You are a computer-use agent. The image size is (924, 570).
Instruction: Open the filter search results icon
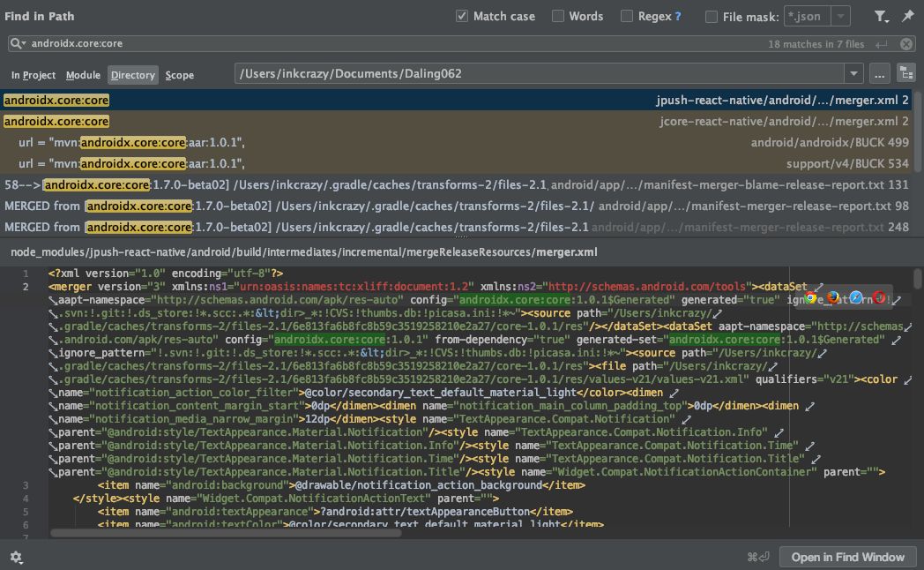(x=881, y=17)
